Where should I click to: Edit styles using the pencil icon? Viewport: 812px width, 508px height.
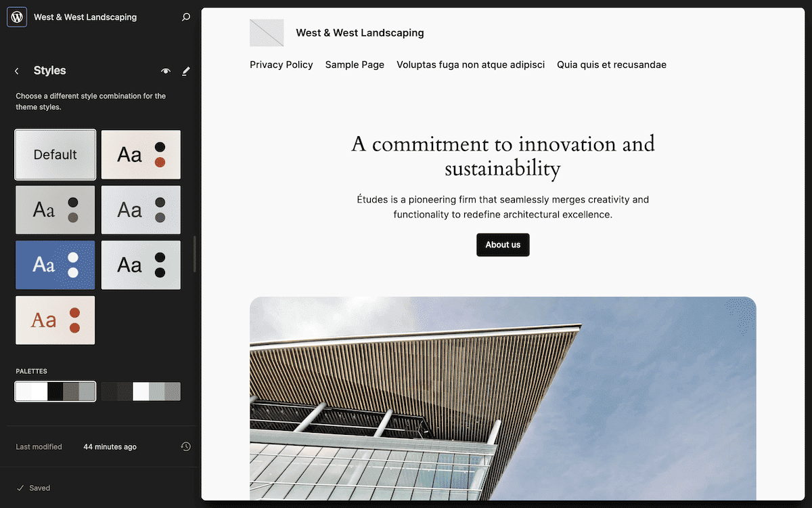pos(185,70)
